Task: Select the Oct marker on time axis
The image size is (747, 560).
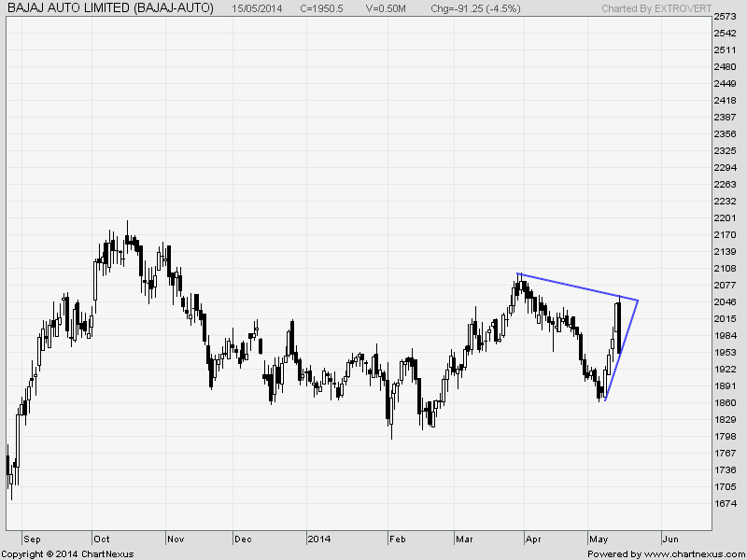Action: tap(101, 539)
